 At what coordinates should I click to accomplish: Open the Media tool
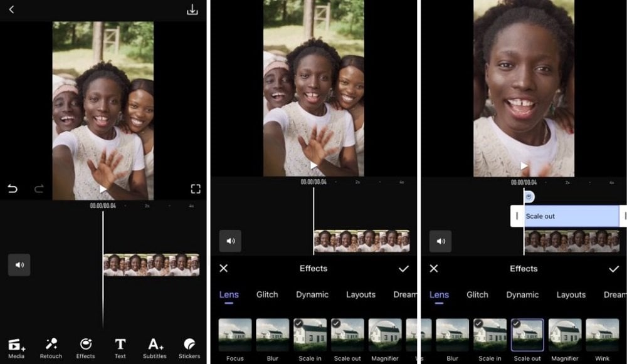point(16,348)
